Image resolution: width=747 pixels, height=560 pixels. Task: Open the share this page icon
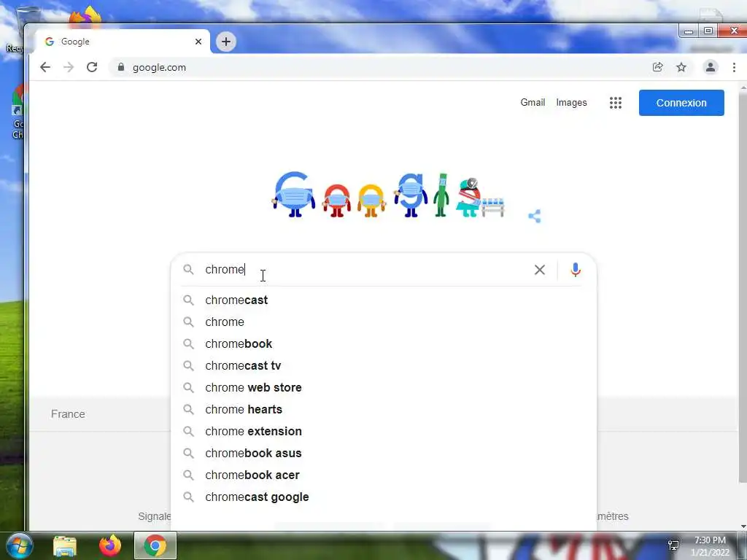[x=657, y=67]
